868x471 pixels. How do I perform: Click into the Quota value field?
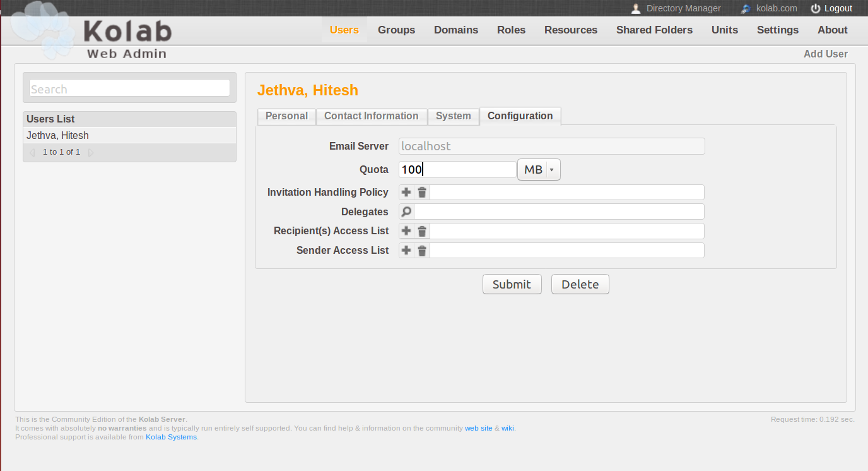pyautogui.click(x=457, y=170)
